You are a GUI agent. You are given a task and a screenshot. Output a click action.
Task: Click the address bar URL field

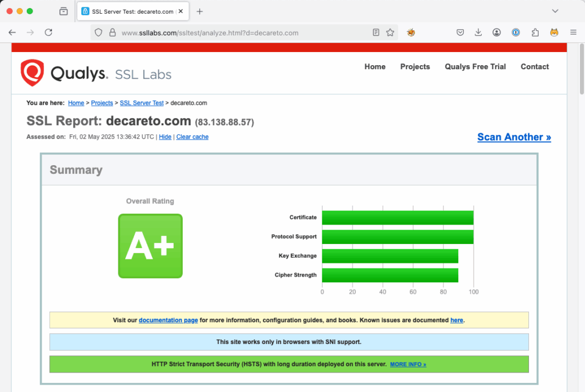pyautogui.click(x=245, y=33)
